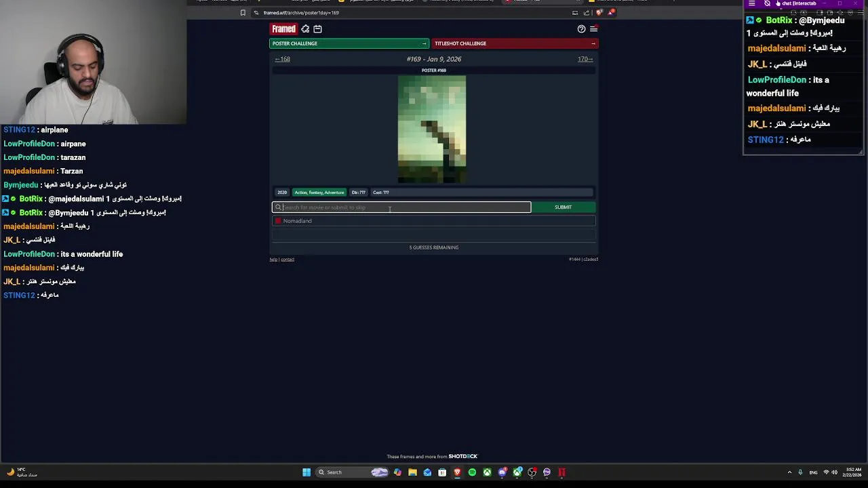Click LowProfileDon's "its a wonderful life" message in the left chat overlay
Screen dimensions: 868x488
63,254
